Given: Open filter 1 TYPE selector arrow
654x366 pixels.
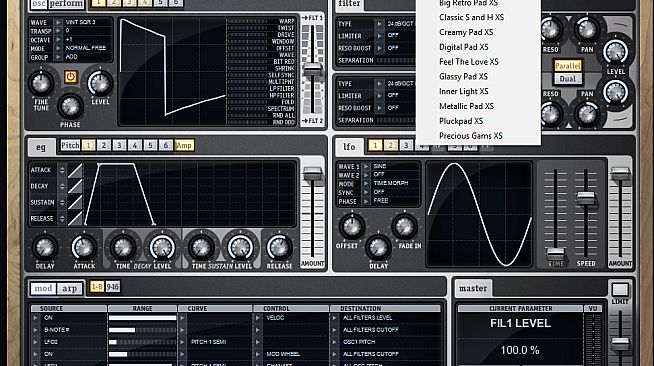Looking at the screenshot, I should (380, 24).
